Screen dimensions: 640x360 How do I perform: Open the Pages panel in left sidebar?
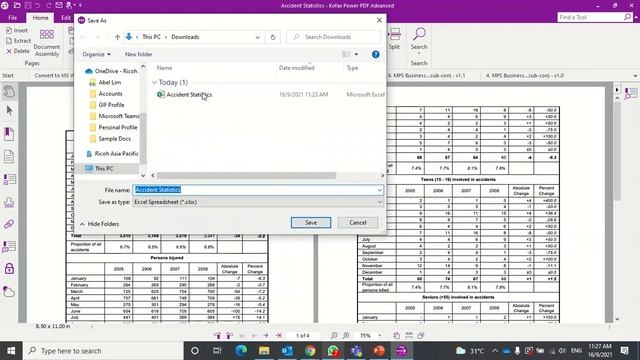coord(9,157)
